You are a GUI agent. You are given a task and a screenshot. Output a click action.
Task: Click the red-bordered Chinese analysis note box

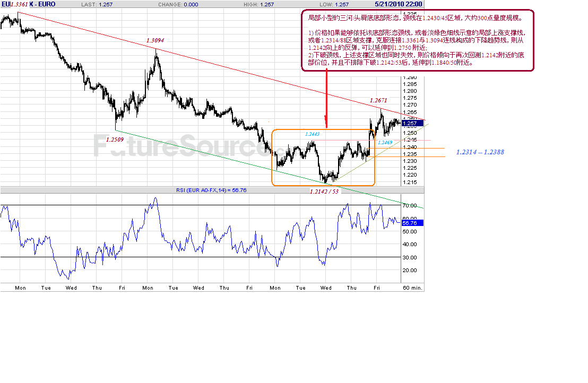pos(418,40)
